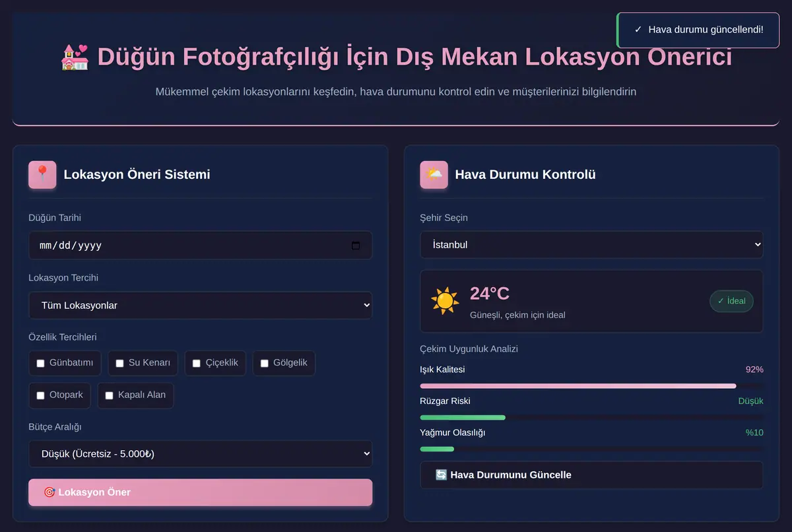The image size is (792, 532).
Task: Click the Yağmur Olasılığı progress bar
Action: (591, 449)
